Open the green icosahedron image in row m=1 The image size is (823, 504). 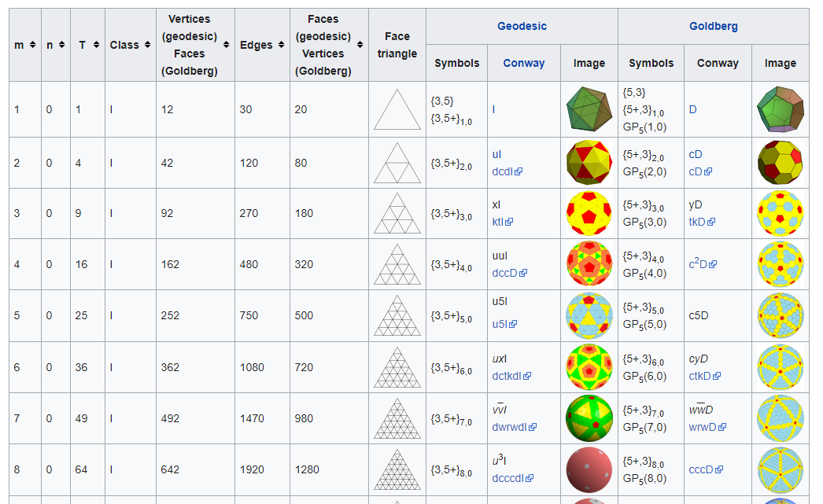pyautogui.click(x=588, y=109)
